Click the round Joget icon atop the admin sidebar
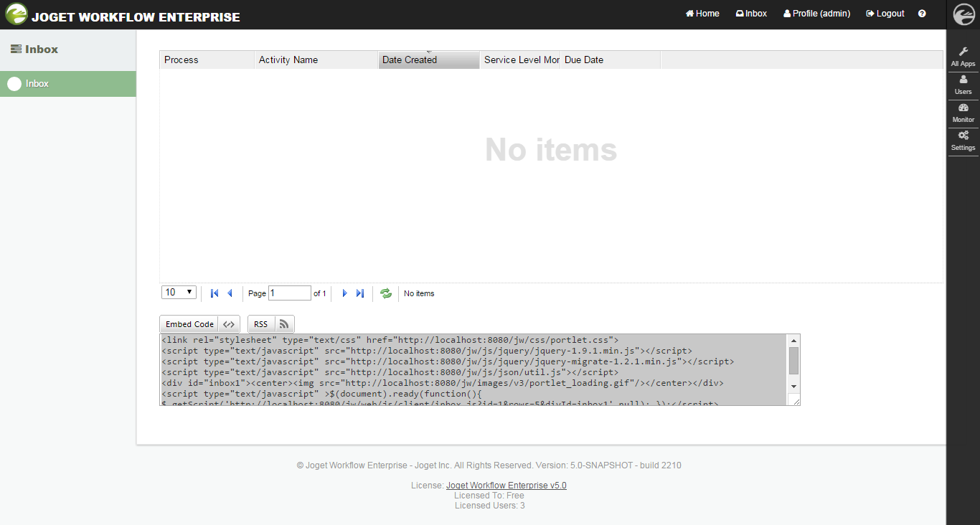The height and width of the screenshot is (525, 980). [x=963, y=14]
